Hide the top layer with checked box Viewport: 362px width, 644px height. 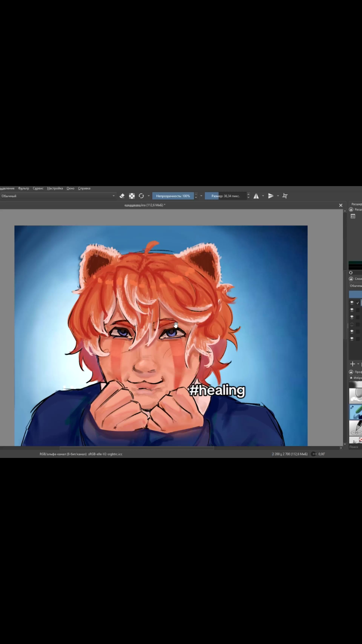(352, 303)
